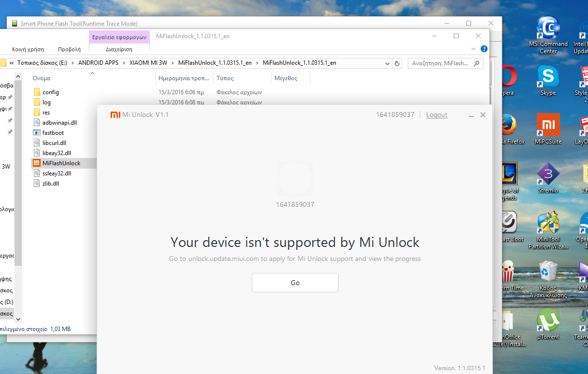The image size is (588, 374).
Task: Click the navigation pane scrollbar up arrow
Action: pyautogui.click(x=18, y=76)
